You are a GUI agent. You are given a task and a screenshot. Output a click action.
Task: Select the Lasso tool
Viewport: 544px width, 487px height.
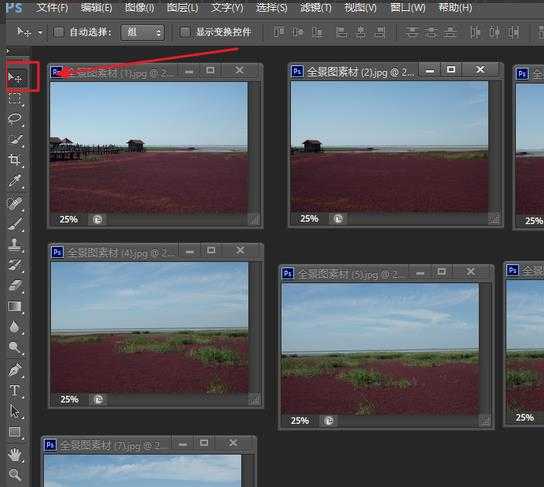click(x=15, y=119)
